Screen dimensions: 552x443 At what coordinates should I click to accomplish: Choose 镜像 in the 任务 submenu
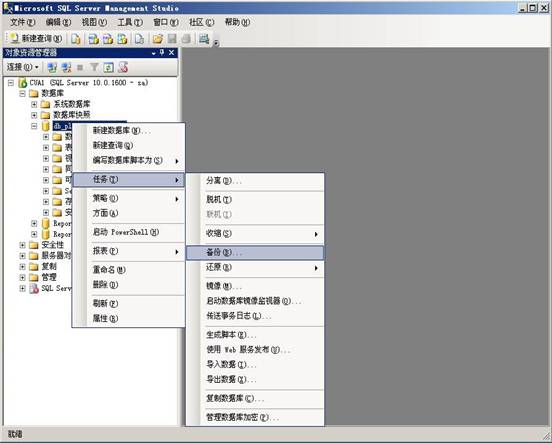[x=255, y=286]
